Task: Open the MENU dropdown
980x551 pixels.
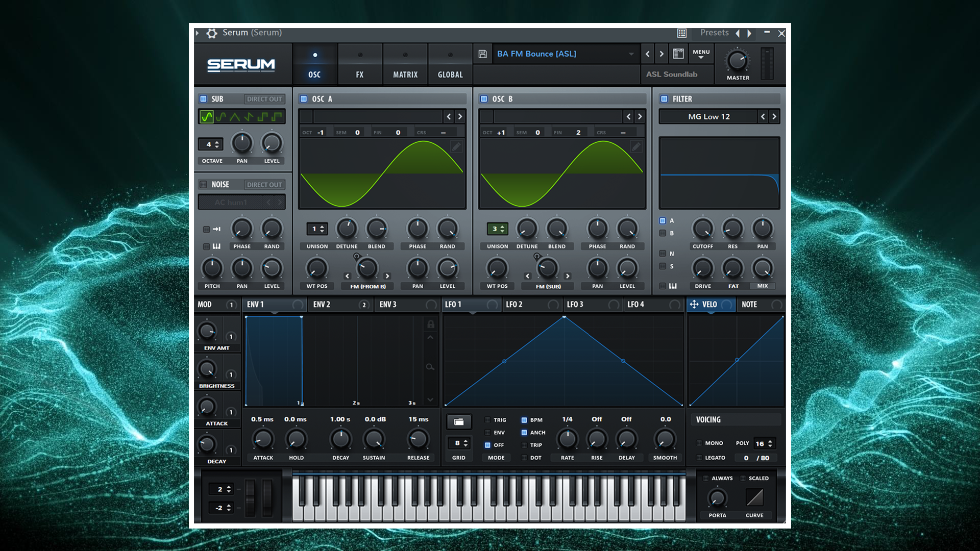Action: [x=701, y=54]
